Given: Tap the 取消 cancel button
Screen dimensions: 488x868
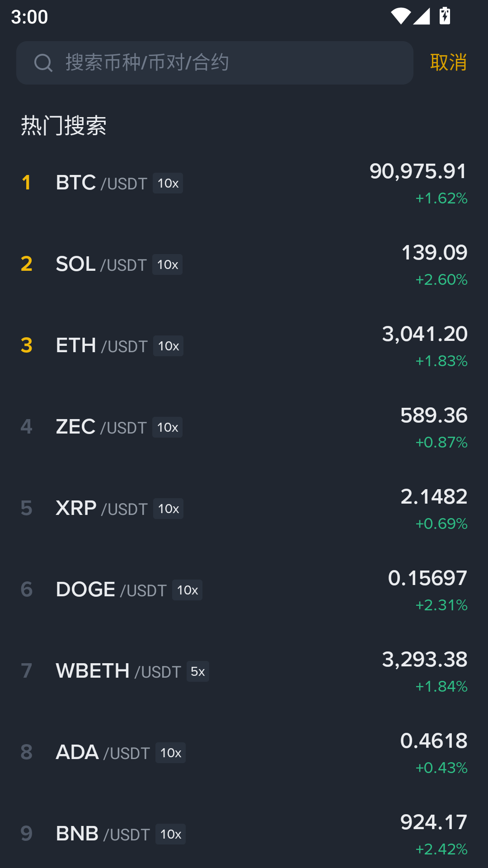Looking at the screenshot, I should 448,62.
